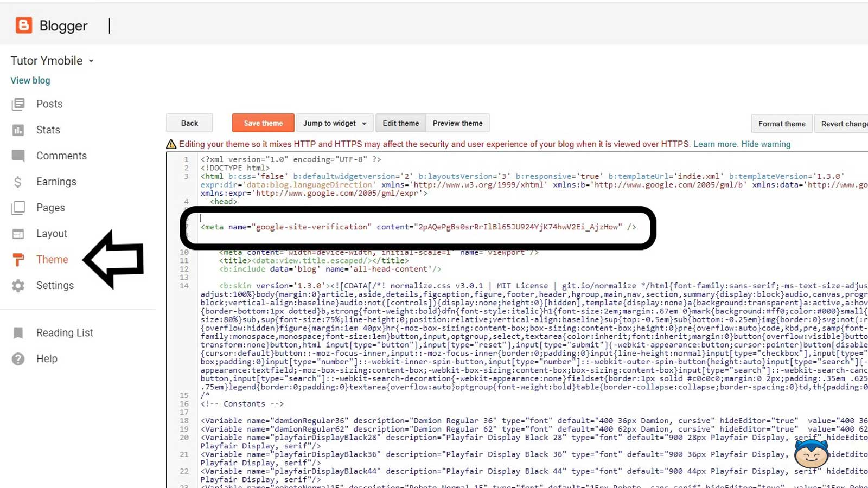Open the Jump to widget dropdown
Image resolution: width=868 pixels, height=488 pixels.
(335, 123)
